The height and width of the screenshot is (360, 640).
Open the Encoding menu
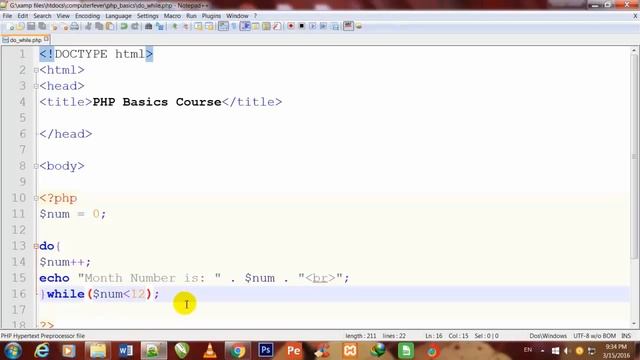(x=87, y=16)
